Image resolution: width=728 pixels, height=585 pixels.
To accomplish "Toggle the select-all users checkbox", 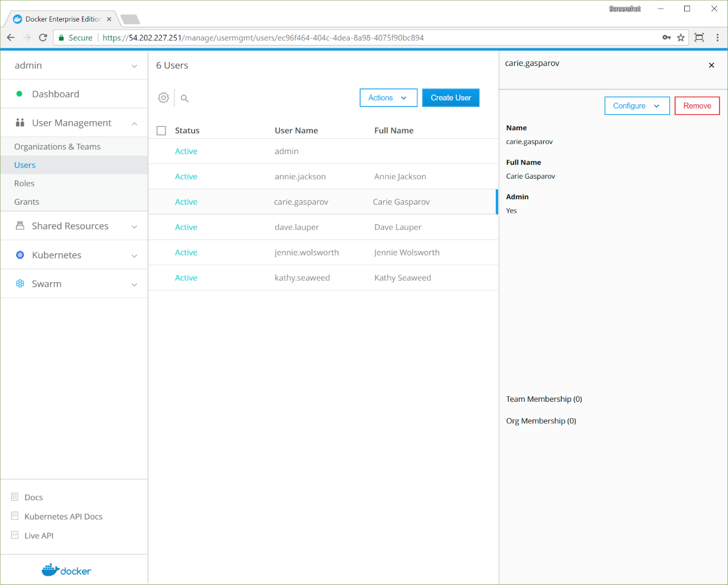I will click(162, 131).
